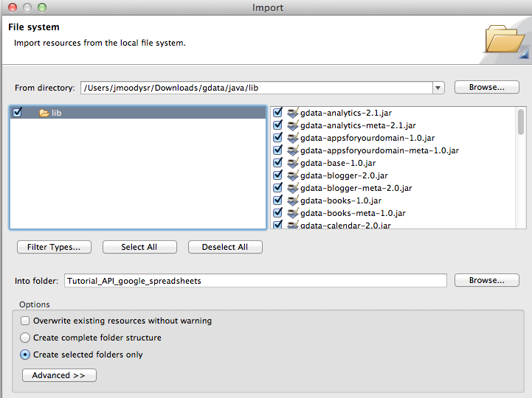
Task: Click the From directory path field
Action: (x=257, y=88)
